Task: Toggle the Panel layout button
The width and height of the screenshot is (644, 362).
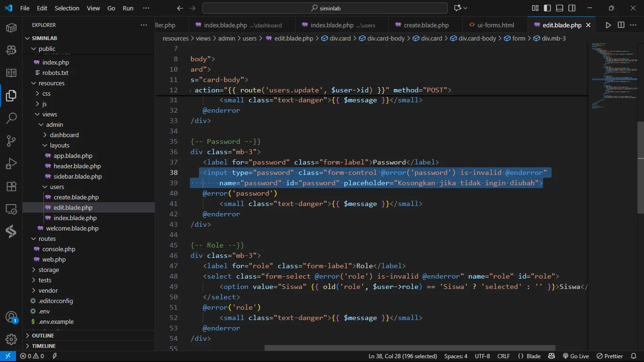Action: pos(560,8)
